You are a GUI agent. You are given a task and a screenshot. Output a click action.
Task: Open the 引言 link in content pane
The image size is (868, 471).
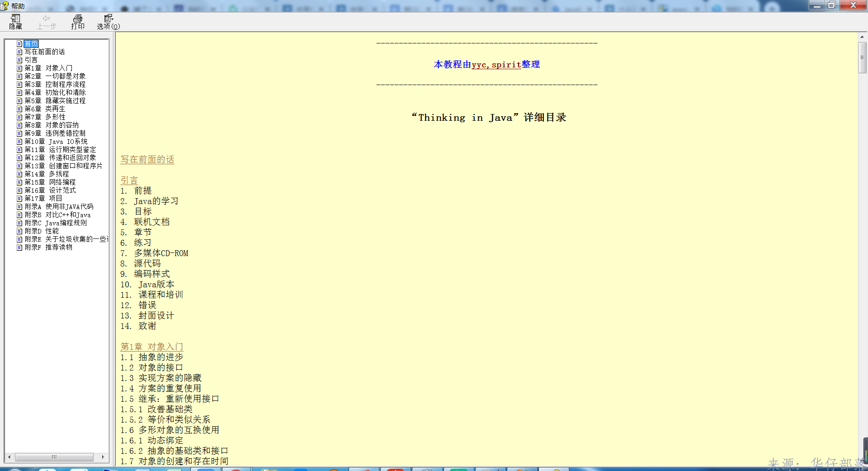pos(129,180)
